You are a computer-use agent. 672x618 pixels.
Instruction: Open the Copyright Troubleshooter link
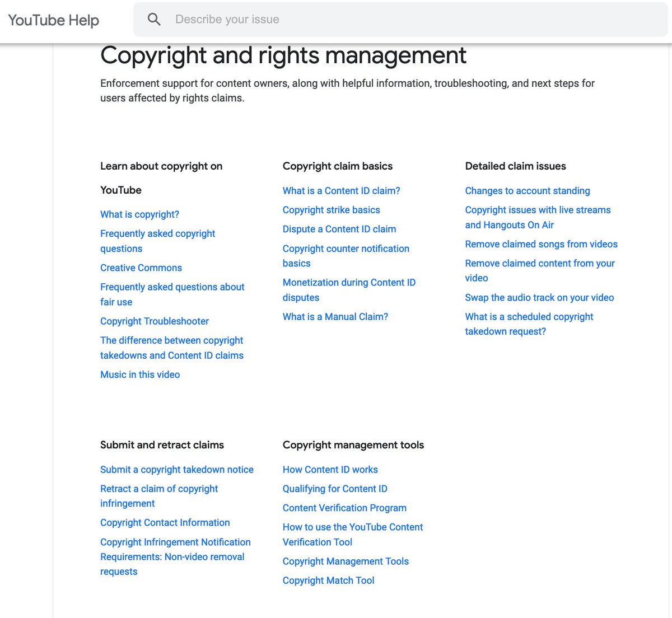pyautogui.click(x=155, y=321)
